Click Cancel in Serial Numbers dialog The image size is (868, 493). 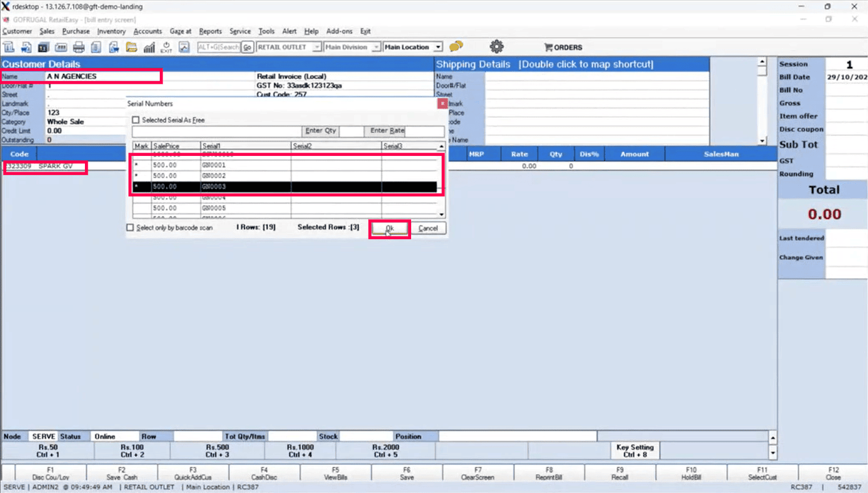click(428, 228)
